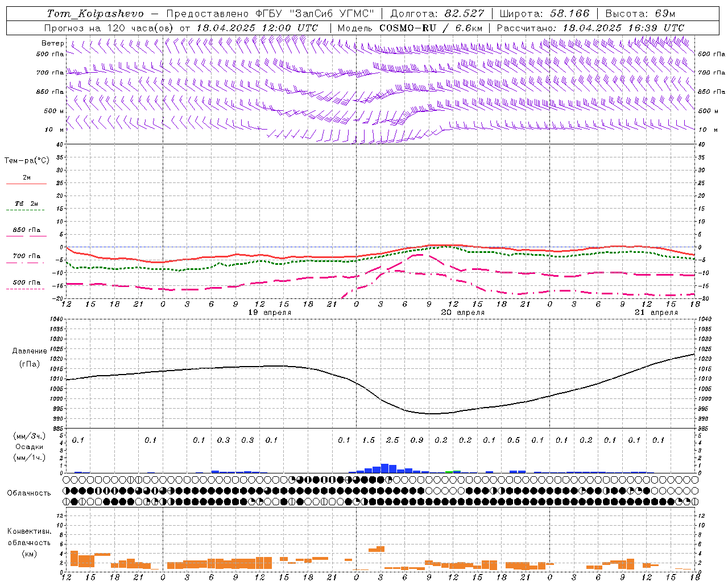Click the 700 гПа wind level label on the right
Viewport: 728px width, 582px height.
(x=712, y=73)
